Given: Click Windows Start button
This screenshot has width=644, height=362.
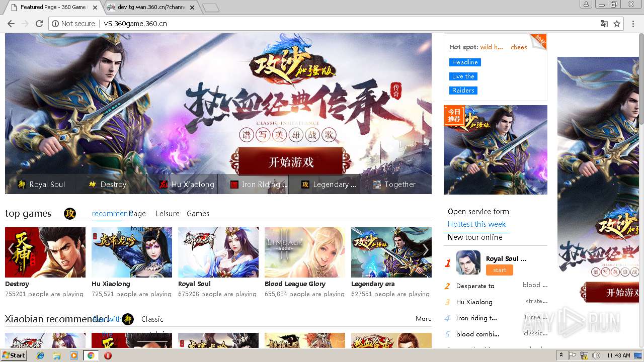Looking at the screenshot, I should point(14,355).
